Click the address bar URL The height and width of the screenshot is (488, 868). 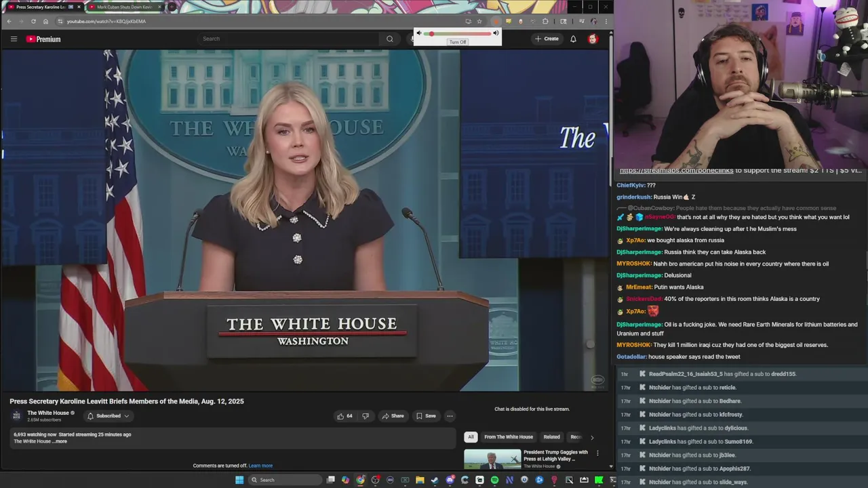(106, 21)
